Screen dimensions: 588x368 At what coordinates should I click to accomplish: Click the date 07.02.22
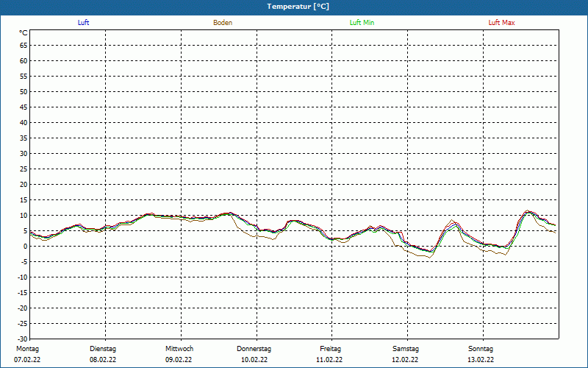pos(27,360)
